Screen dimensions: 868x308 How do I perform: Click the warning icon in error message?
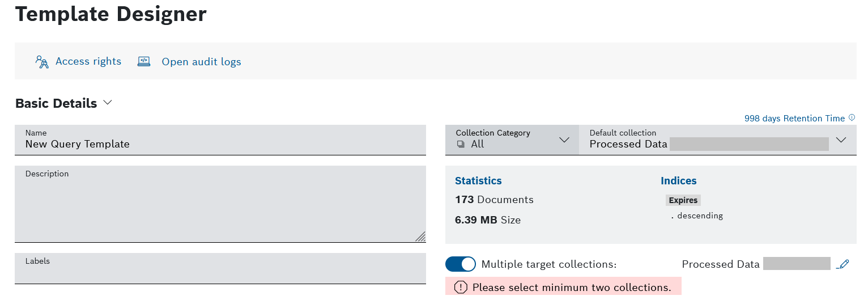461,288
